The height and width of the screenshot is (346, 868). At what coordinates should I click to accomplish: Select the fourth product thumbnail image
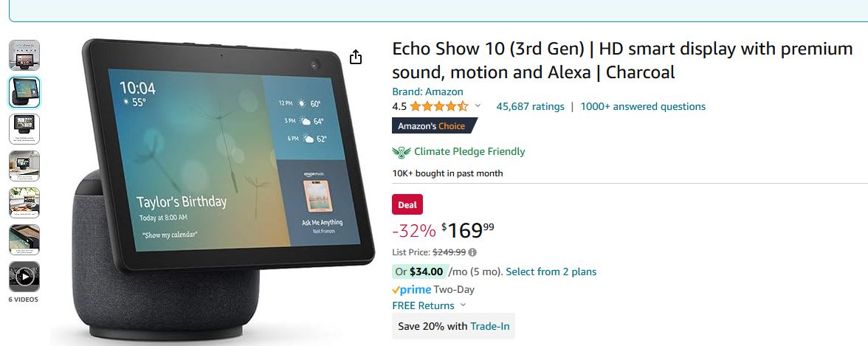pos(24,166)
